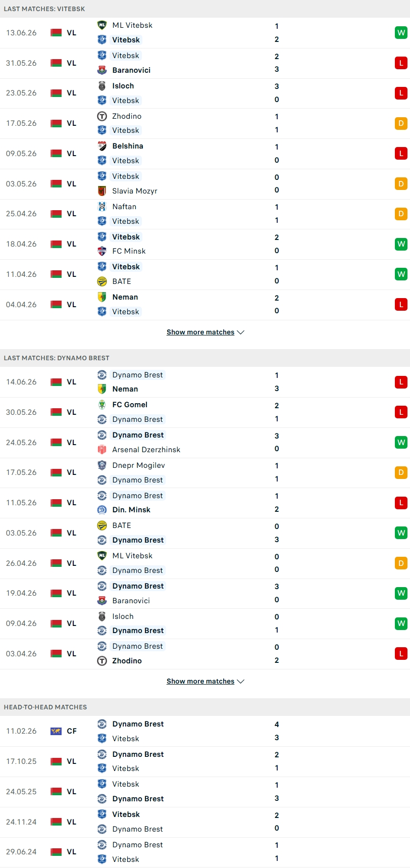Expand Show more matches under Dynamo Brest section
Image resolution: width=410 pixels, height=868 pixels.
tap(200, 682)
